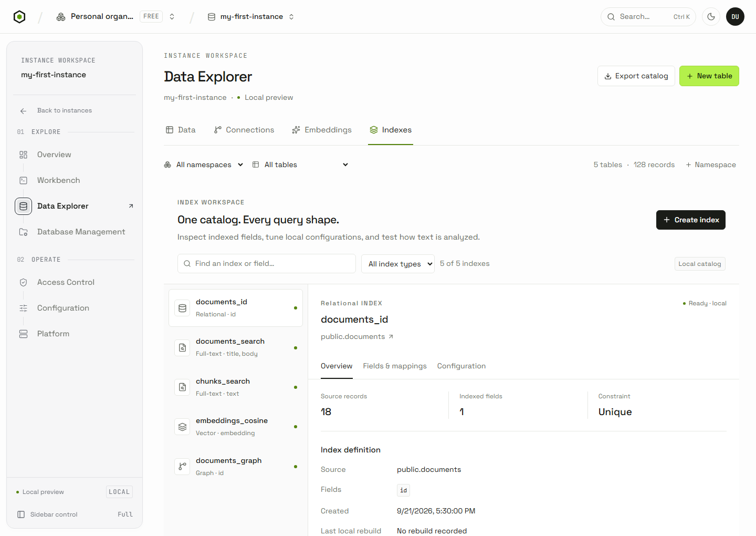Select the index Overview tab
This screenshot has height=536, width=756.
[x=337, y=366]
